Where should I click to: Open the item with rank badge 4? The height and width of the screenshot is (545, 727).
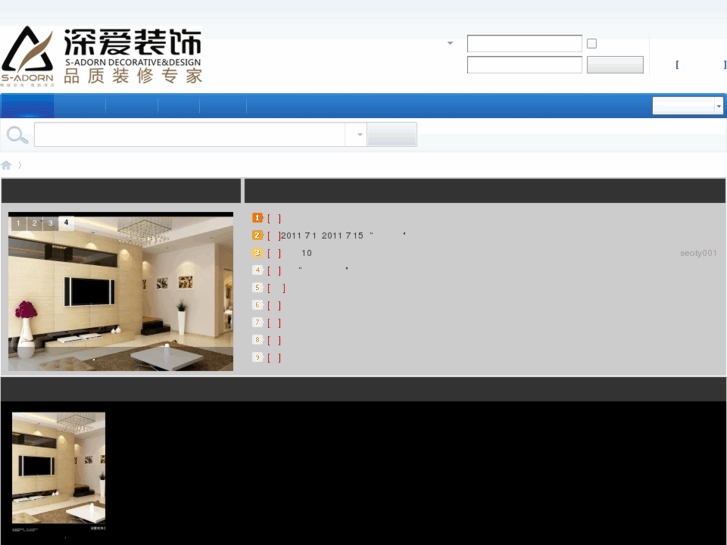257,270
